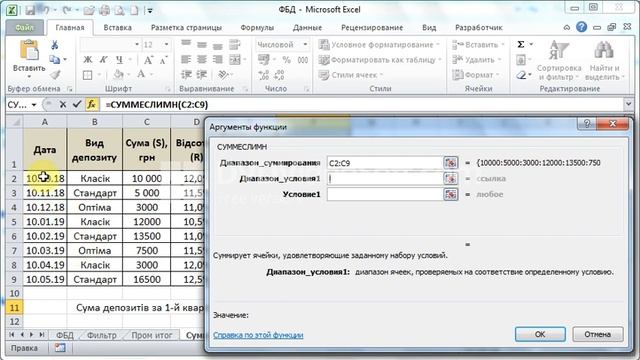Open the Справка по этой функции link
This screenshot has width=640, height=360.
[258, 335]
